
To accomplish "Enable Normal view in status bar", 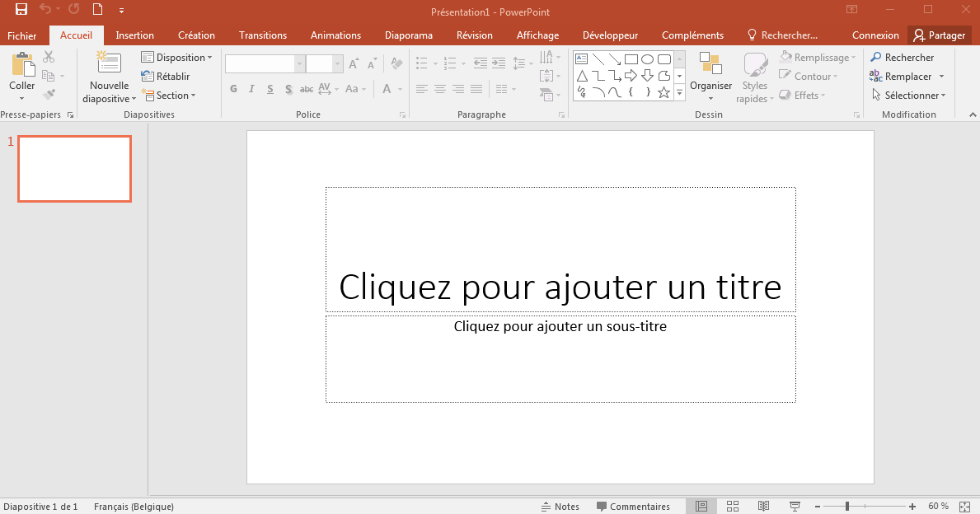I will click(701, 507).
